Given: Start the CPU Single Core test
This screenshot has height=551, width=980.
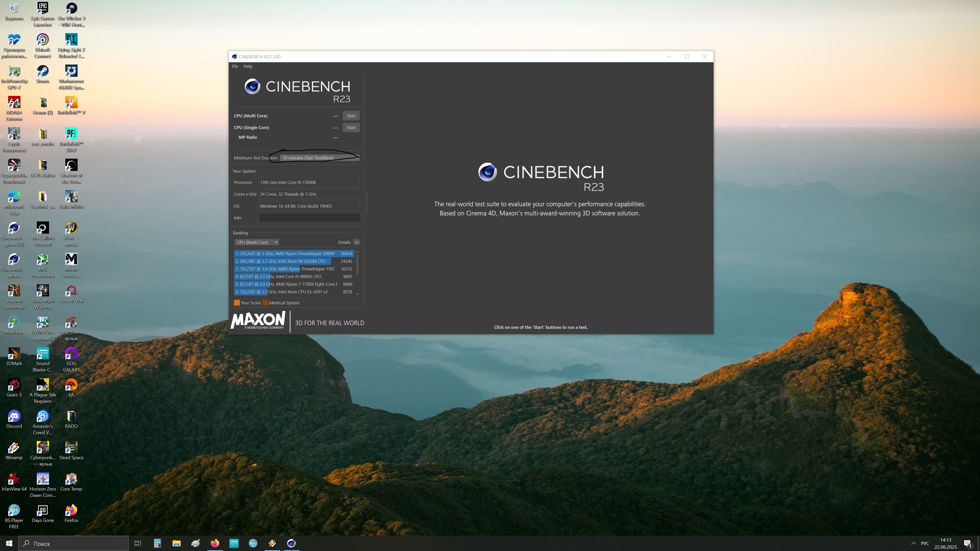Looking at the screenshot, I should [351, 127].
